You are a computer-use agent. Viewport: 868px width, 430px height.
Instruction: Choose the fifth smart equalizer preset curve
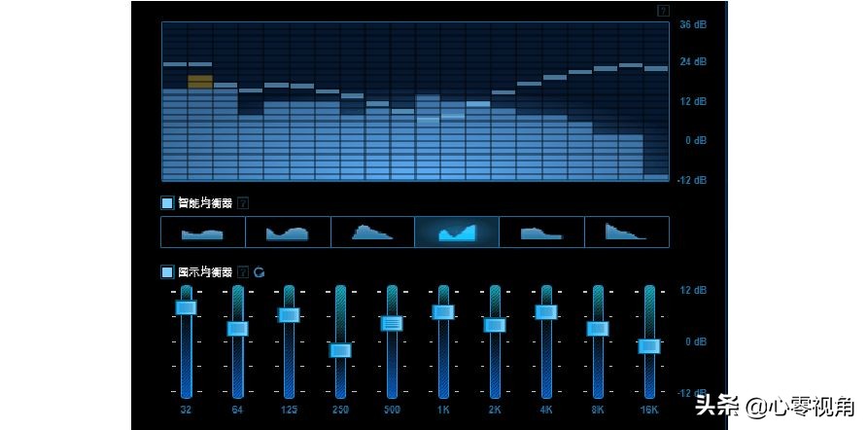click(x=541, y=232)
